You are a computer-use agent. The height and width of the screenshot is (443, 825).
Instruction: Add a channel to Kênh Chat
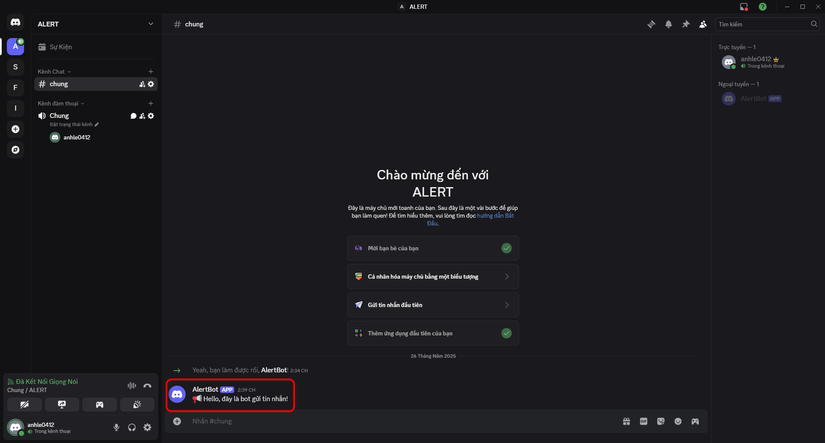(x=150, y=72)
